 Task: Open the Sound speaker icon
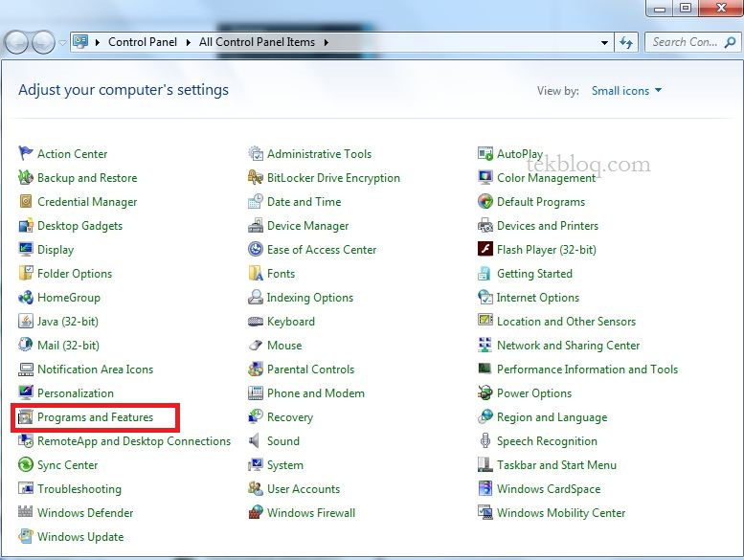pyautogui.click(x=255, y=440)
